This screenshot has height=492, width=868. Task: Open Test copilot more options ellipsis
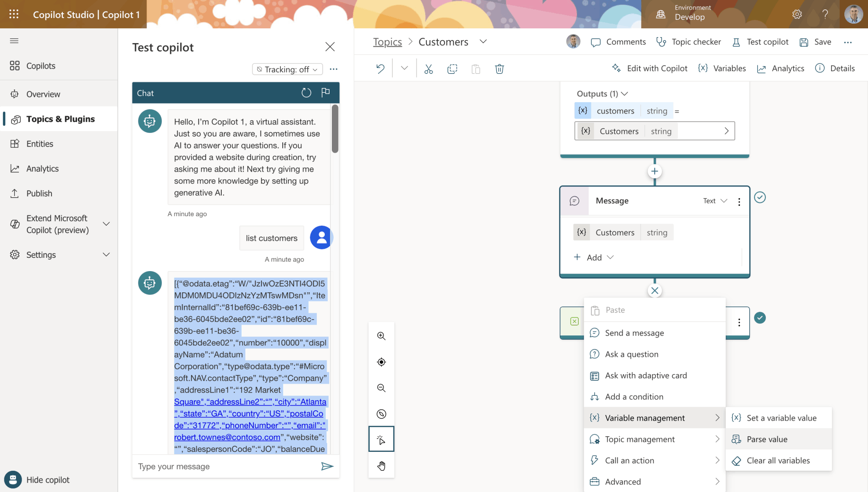(334, 69)
